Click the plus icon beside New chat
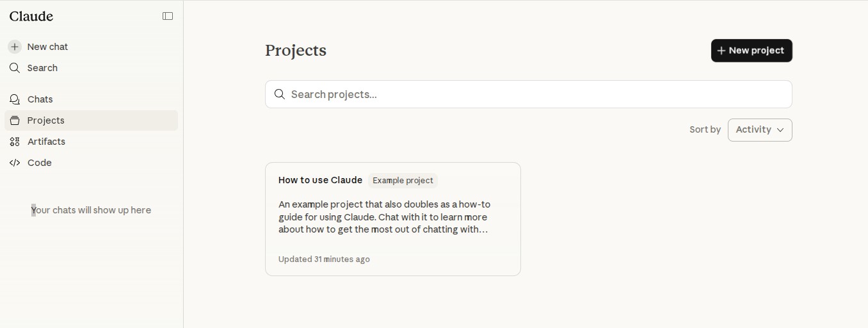Screen dimensions: 868x328 (15, 47)
